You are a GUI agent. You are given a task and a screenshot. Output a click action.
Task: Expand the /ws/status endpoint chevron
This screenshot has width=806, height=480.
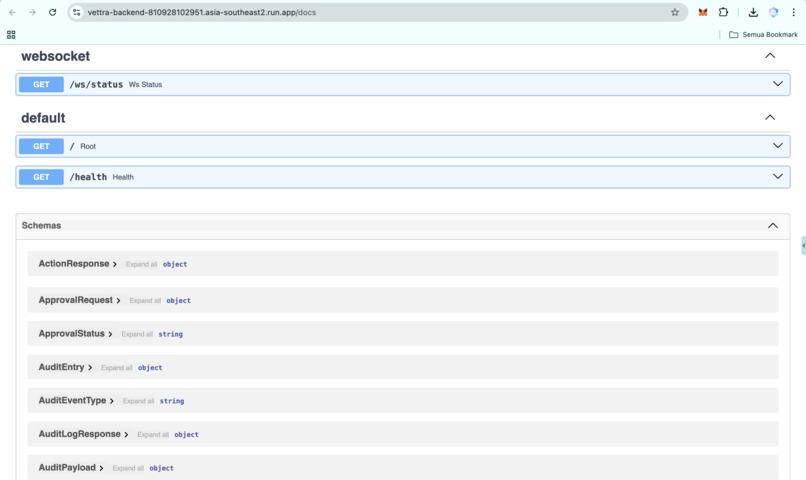click(778, 84)
